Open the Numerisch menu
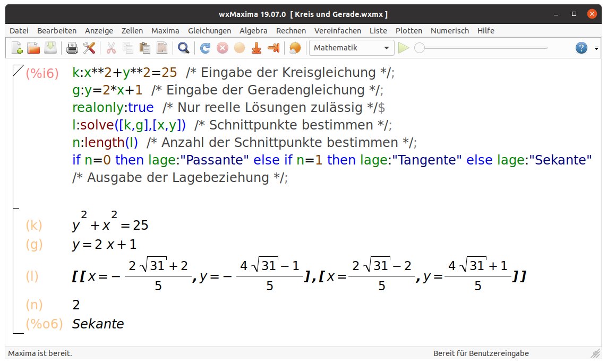607x364 pixels. [x=449, y=31]
